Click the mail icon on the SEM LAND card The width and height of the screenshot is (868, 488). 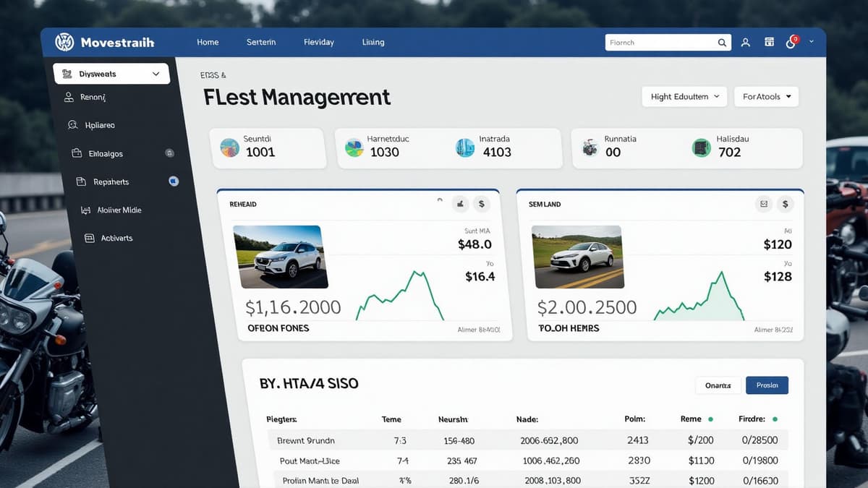(763, 204)
